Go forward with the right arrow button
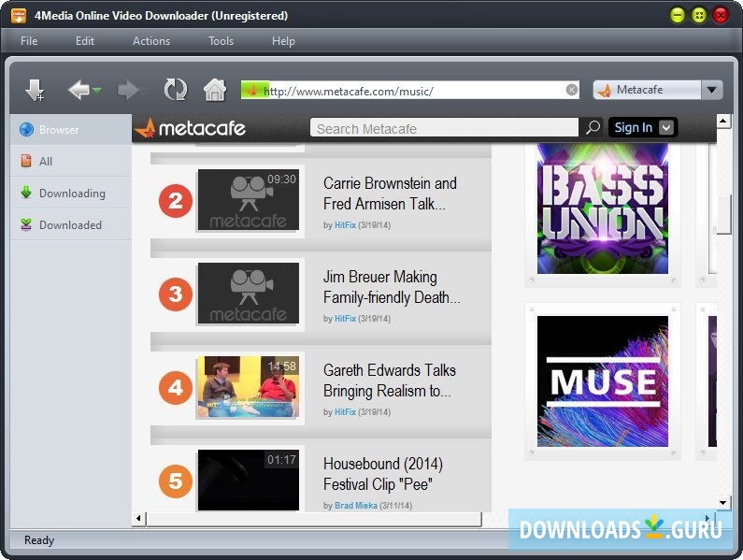 128,90
